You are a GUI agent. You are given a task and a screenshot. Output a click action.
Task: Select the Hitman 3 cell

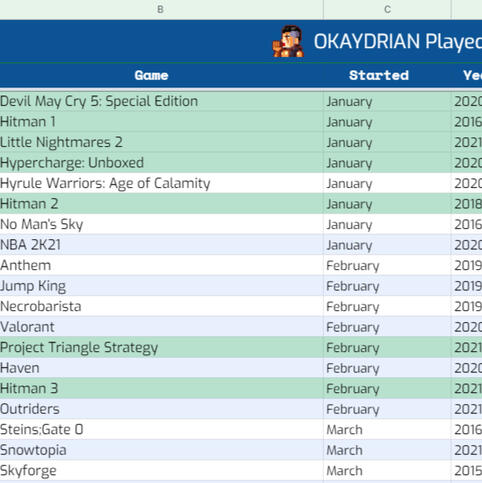tap(161, 388)
